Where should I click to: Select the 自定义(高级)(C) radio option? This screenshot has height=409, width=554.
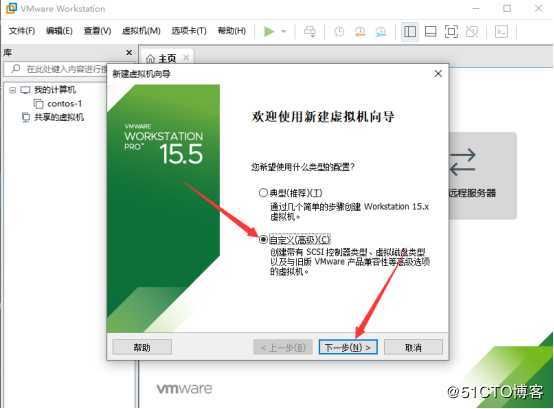click(x=263, y=240)
